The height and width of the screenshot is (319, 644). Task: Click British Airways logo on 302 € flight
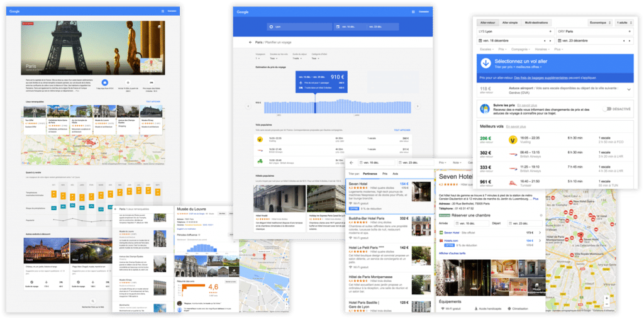[513, 154]
